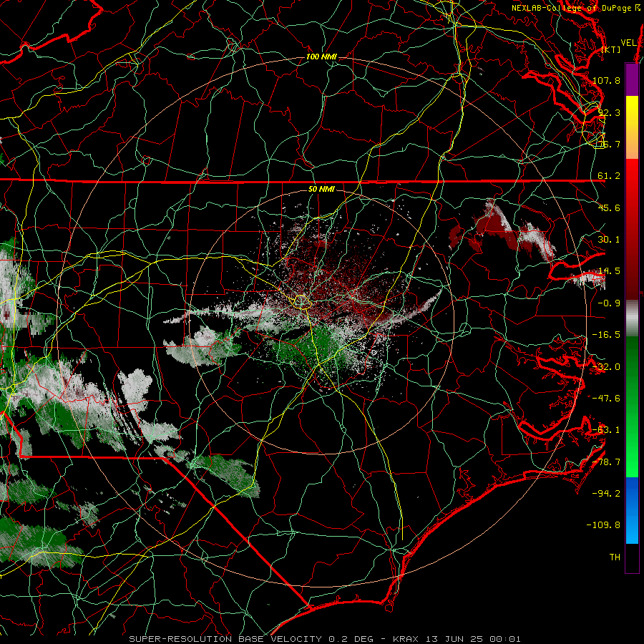
Task: Click the 50 NMI range ring label
Action: [321, 190]
